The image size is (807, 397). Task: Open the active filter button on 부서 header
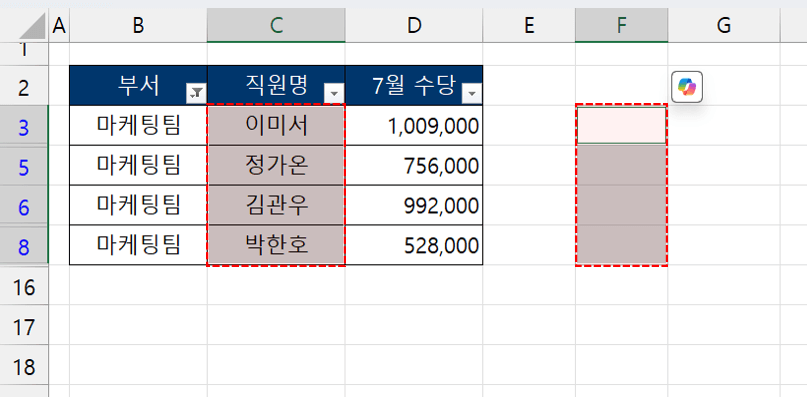point(196,93)
